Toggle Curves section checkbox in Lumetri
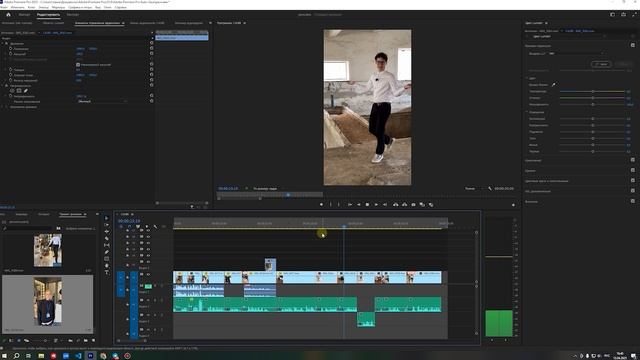The image size is (640, 360). pyautogui.click(x=633, y=170)
